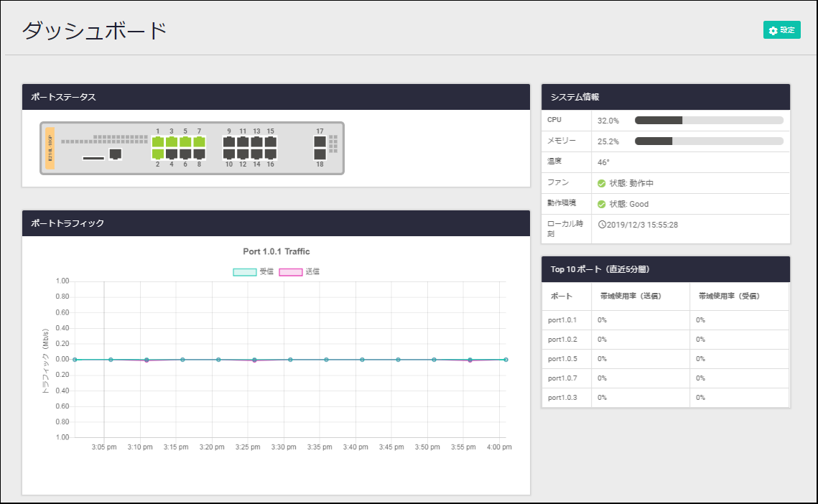Click the port1.0.1 row in Top 10
Image resolution: width=818 pixels, height=504 pixels.
(562, 320)
